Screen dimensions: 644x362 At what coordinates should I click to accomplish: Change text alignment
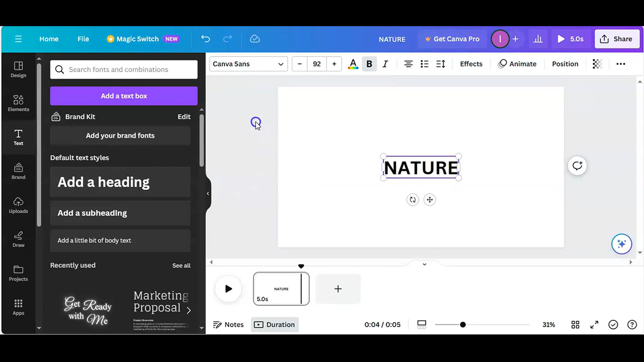coord(408,64)
